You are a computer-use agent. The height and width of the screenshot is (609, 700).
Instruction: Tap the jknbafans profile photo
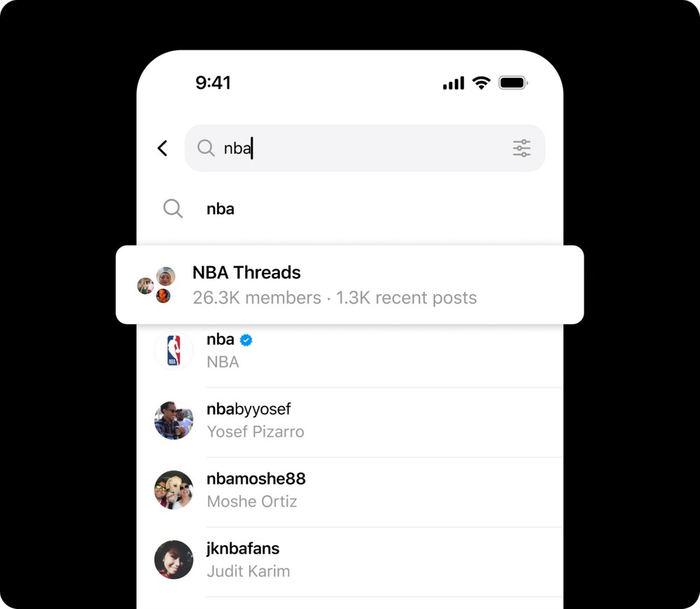pos(174,560)
